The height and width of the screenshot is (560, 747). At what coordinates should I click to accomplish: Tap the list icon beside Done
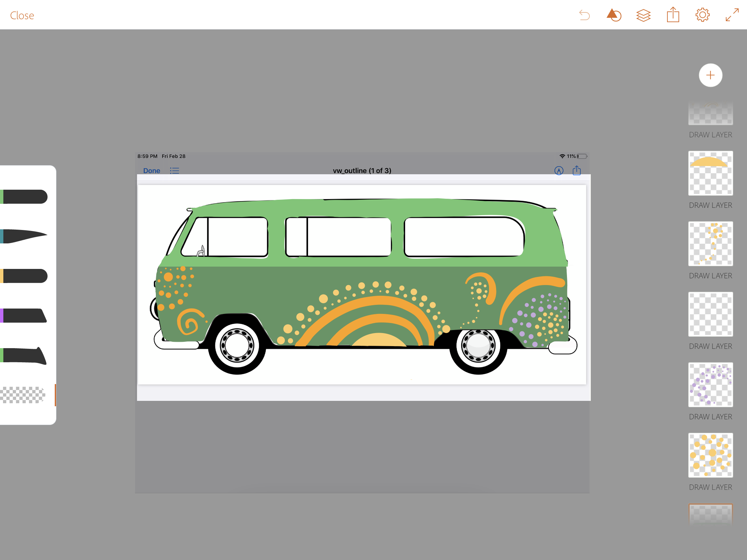[175, 171]
